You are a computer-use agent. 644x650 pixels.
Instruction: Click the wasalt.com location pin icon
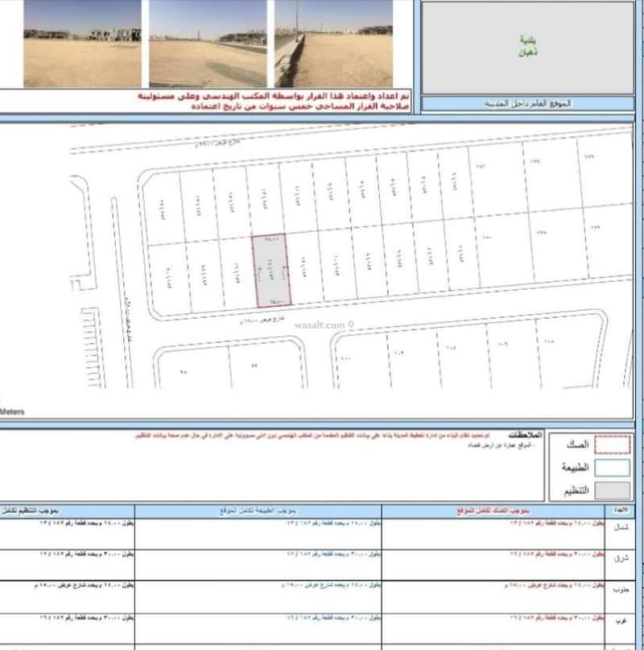point(351,325)
